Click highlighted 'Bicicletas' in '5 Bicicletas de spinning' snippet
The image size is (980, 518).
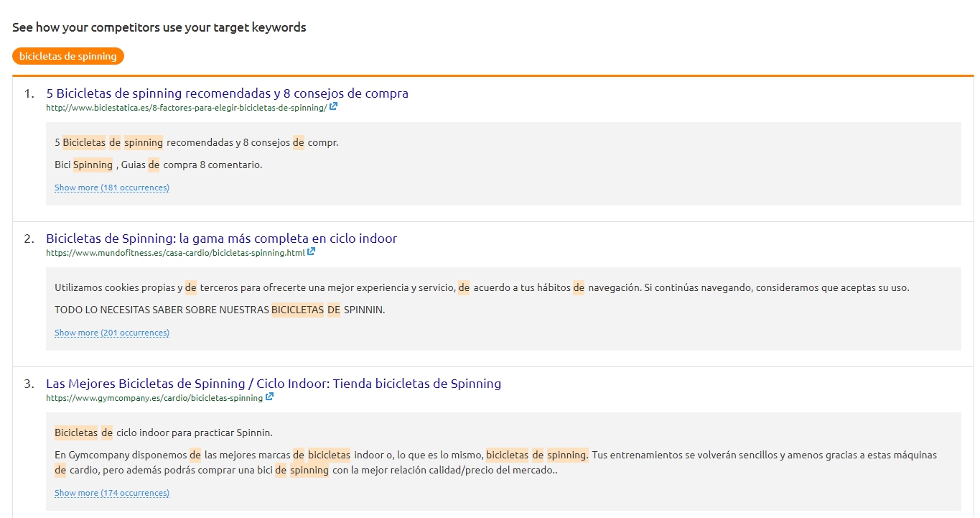pyautogui.click(x=84, y=142)
